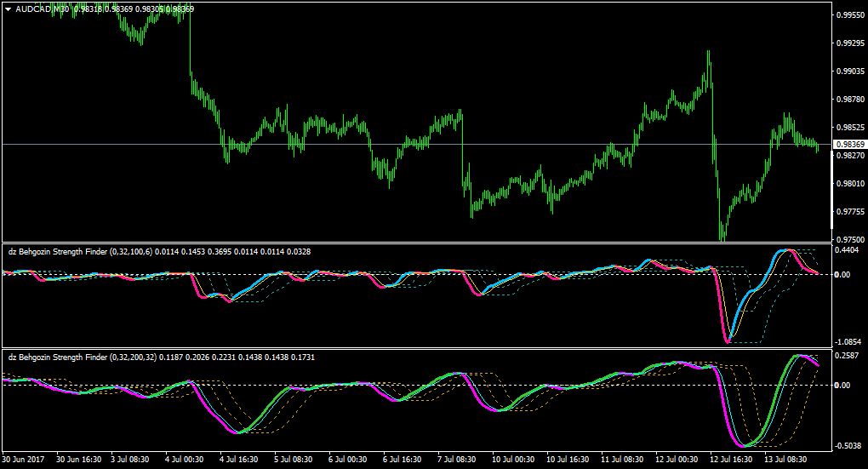
Task: Click the 30 Jun 2017 date label
Action: tap(23, 459)
